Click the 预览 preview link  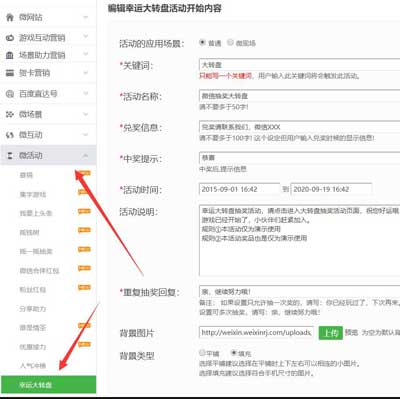coord(351,333)
